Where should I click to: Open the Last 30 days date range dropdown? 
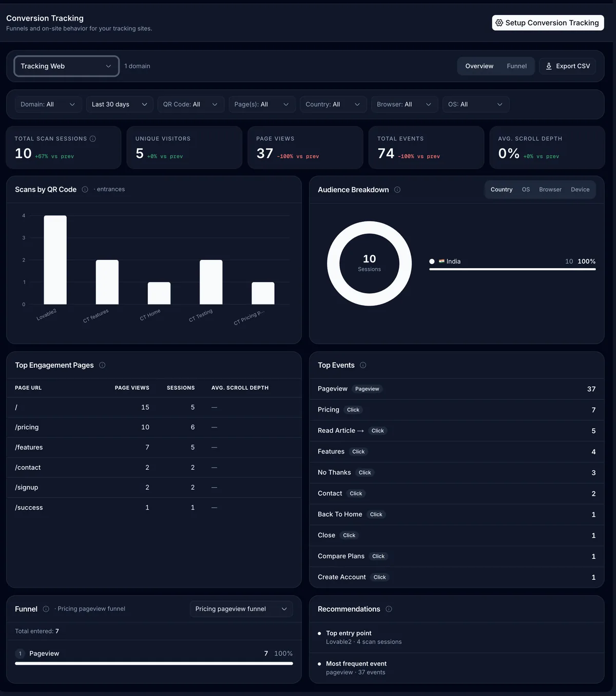120,104
